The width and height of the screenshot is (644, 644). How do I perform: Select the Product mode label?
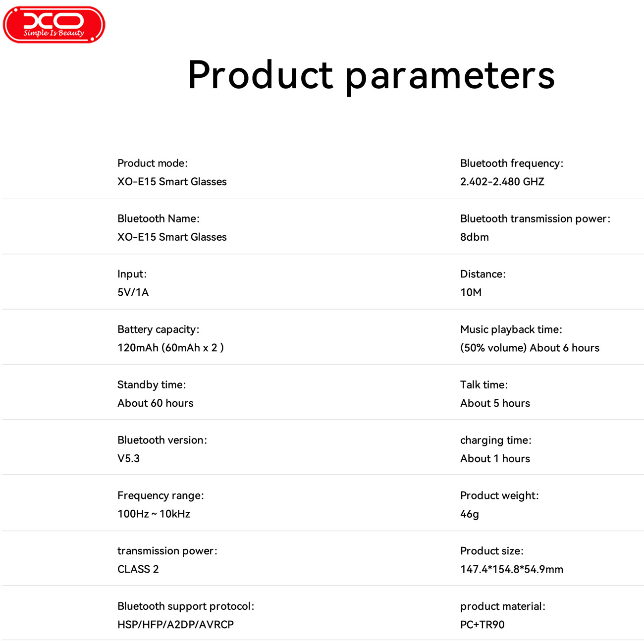tap(153, 163)
